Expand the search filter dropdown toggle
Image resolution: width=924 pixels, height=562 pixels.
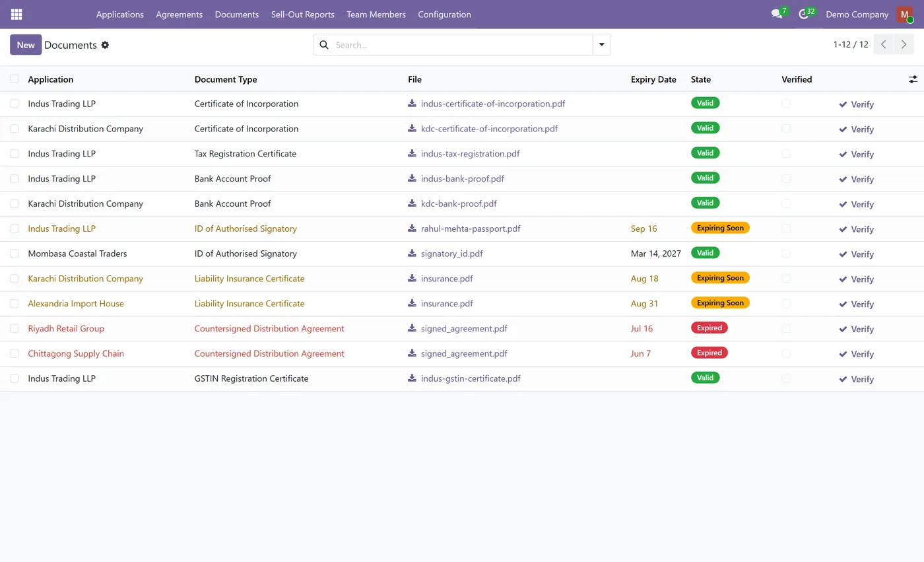[602, 45]
